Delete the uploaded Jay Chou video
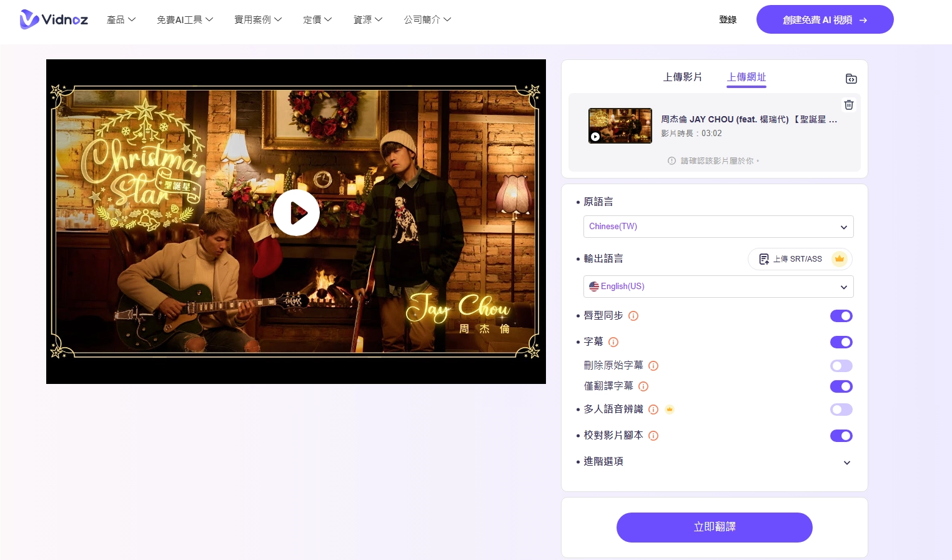The image size is (952, 560). [848, 105]
